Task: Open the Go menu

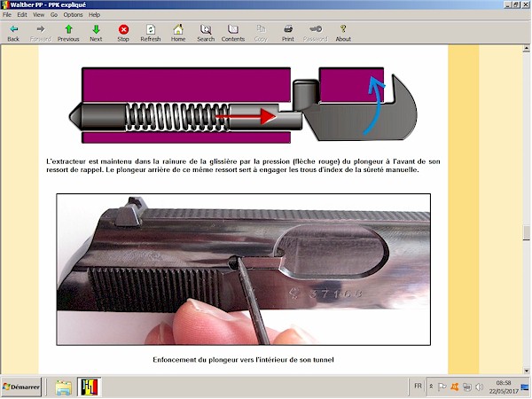Action: click(54, 14)
